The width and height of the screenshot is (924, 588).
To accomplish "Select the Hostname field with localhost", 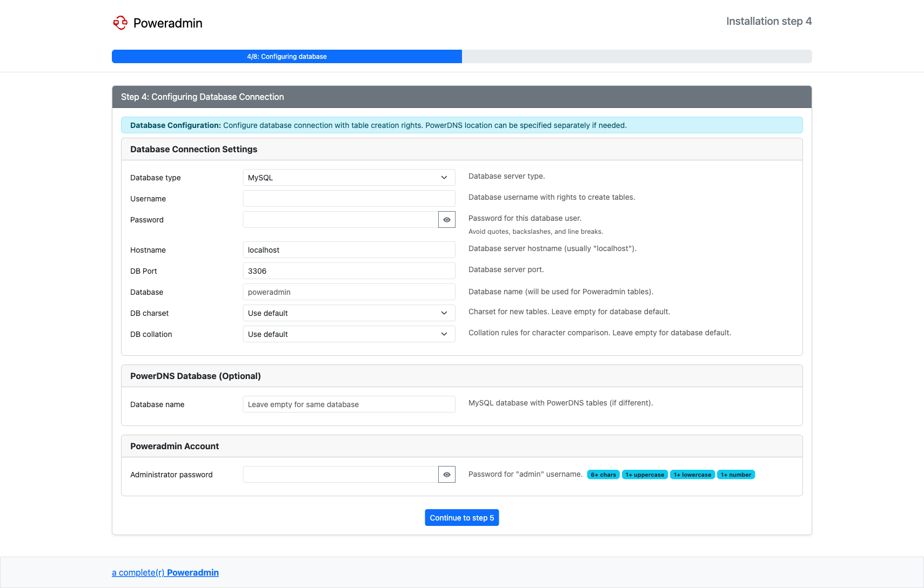I will [x=349, y=250].
